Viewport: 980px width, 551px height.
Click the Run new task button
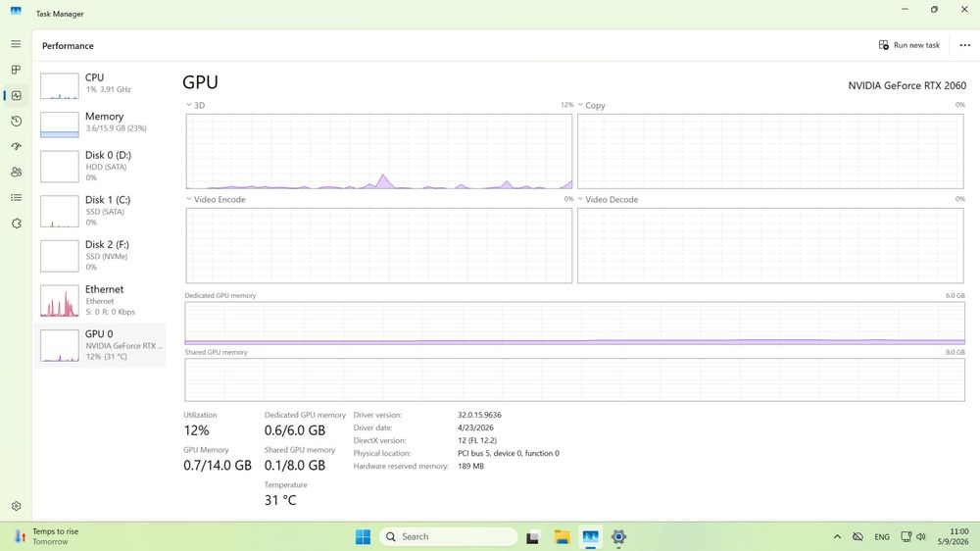pos(909,45)
